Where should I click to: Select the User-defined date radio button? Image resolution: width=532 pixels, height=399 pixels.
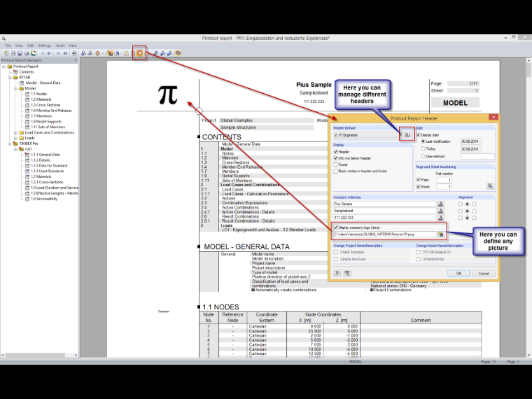(423, 156)
